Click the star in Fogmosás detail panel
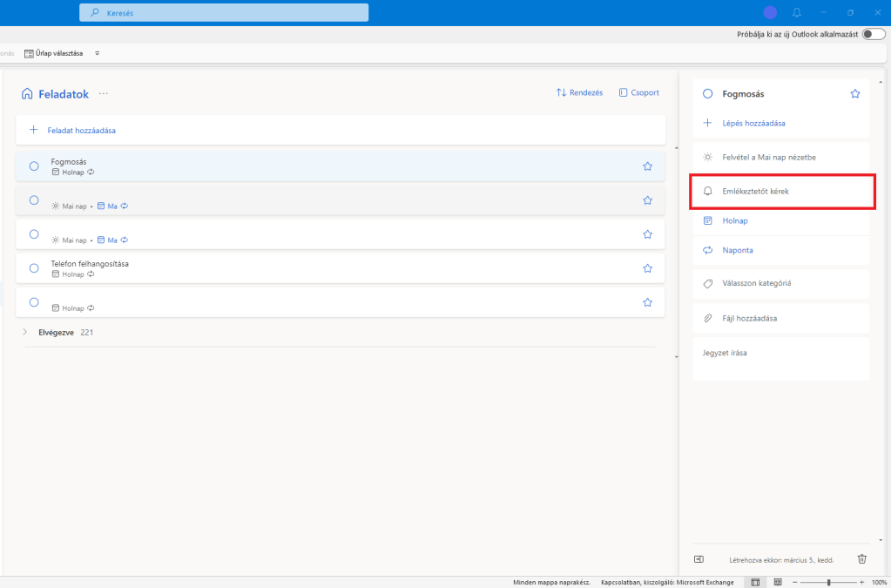Viewport: 891px width, 588px height. tap(854, 93)
